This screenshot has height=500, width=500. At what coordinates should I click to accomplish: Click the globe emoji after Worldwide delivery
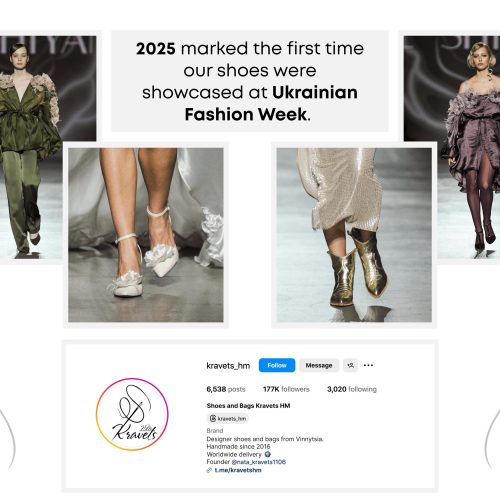click(x=267, y=454)
